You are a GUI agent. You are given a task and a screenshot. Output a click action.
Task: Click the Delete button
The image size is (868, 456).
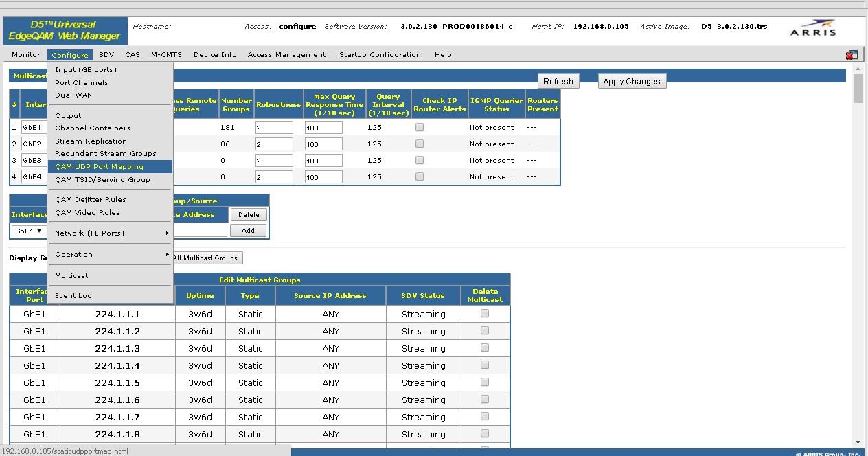coord(249,215)
